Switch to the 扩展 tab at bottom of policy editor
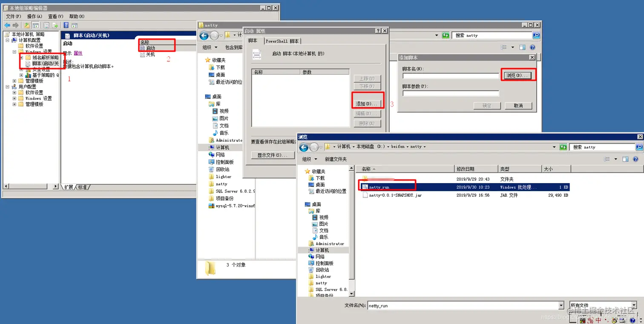 coord(68,187)
